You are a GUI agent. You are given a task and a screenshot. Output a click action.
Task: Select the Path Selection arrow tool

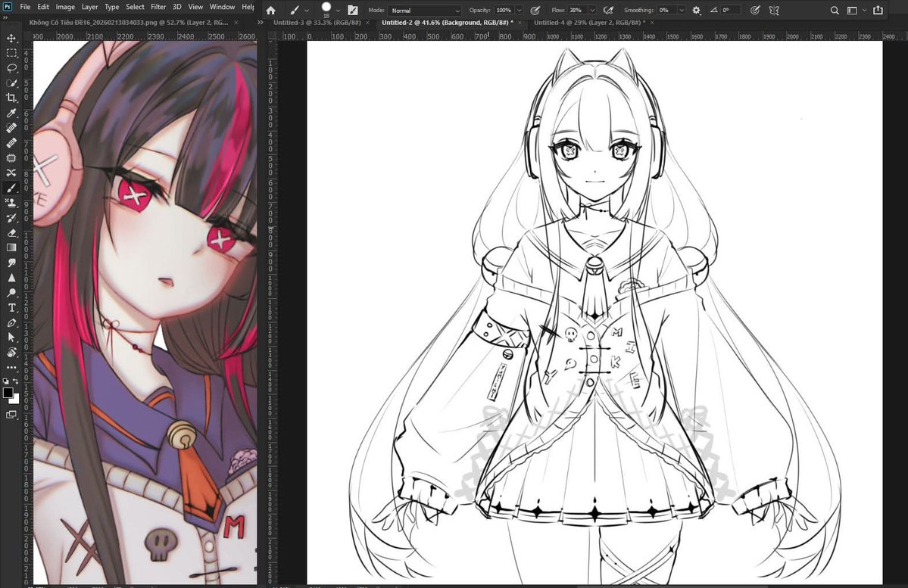pyautogui.click(x=11, y=338)
